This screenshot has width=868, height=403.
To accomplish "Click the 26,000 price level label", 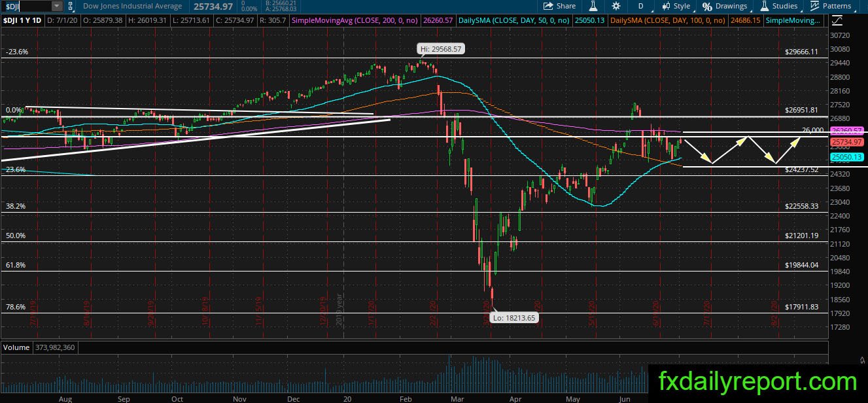I will point(812,130).
